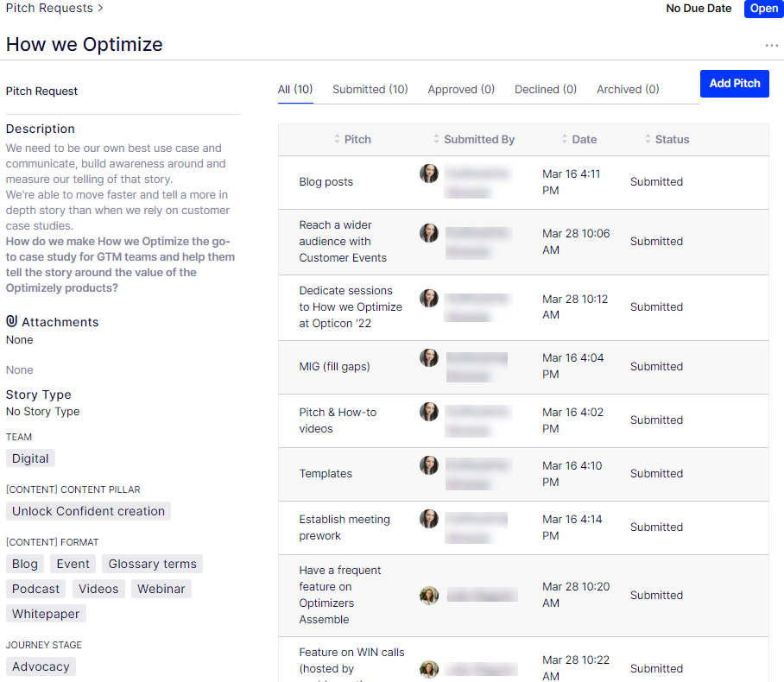
Task: Switch to the Submitted (10) tab
Action: tap(370, 90)
